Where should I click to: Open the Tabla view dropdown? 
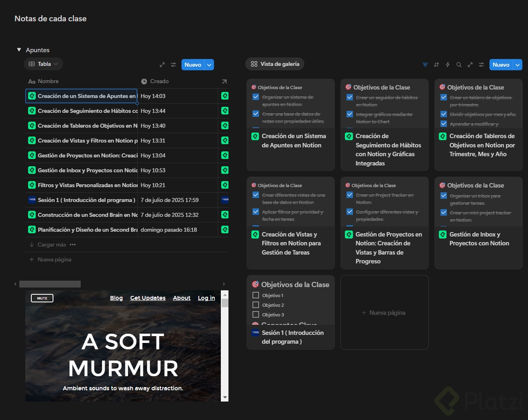click(x=43, y=64)
